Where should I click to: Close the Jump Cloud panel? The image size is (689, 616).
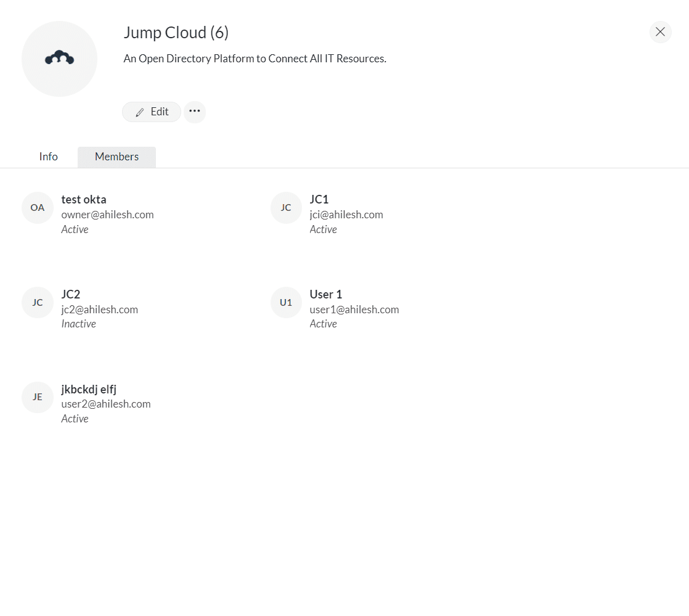click(x=660, y=31)
